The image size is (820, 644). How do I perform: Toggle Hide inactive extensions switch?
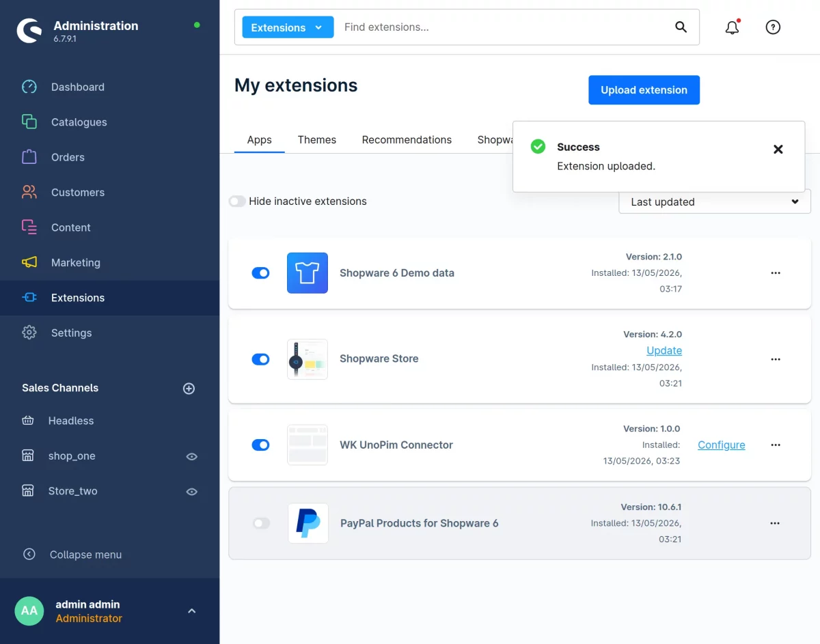(237, 201)
